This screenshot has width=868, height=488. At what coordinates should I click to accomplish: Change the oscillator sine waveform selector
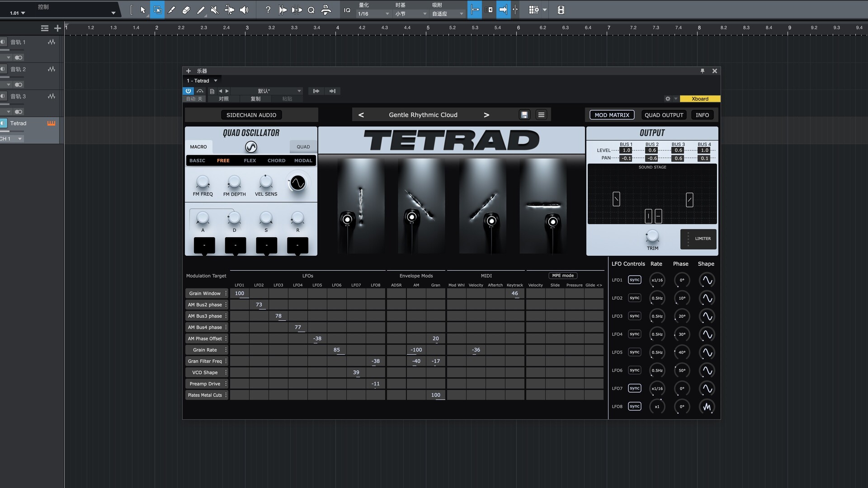297,183
